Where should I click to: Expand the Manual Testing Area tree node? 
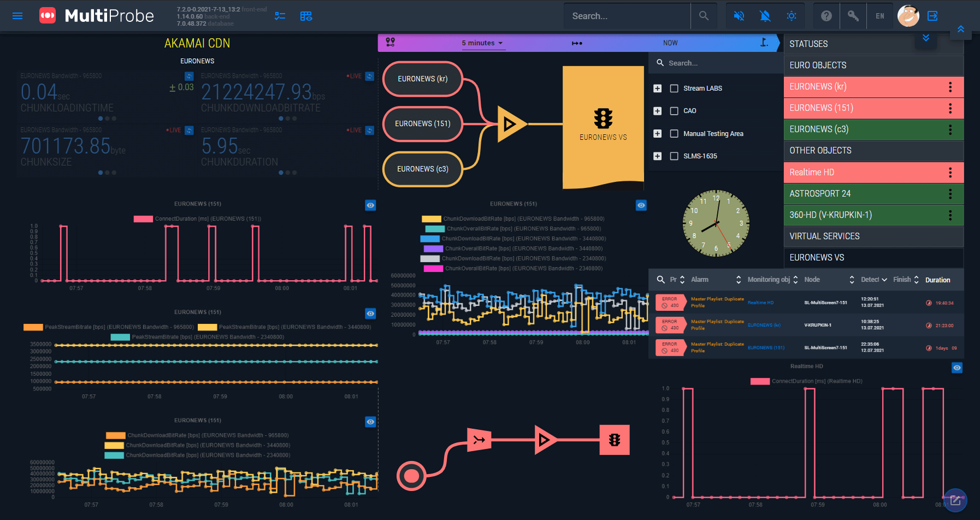[x=658, y=134]
